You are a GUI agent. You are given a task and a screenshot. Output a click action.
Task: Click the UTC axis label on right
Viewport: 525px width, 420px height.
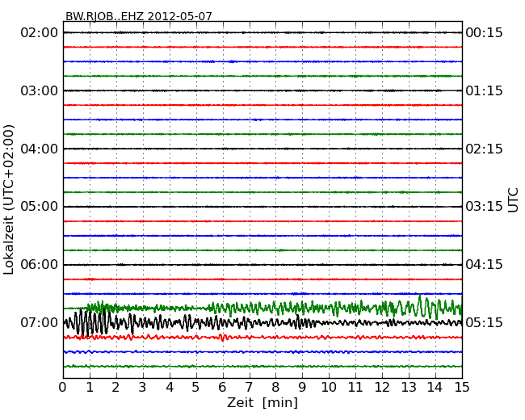[513, 200]
